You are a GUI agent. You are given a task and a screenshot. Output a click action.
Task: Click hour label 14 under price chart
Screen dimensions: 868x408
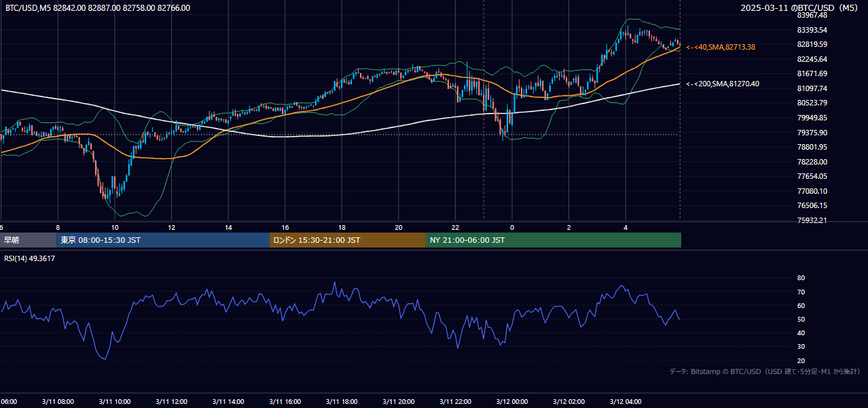coord(228,227)
